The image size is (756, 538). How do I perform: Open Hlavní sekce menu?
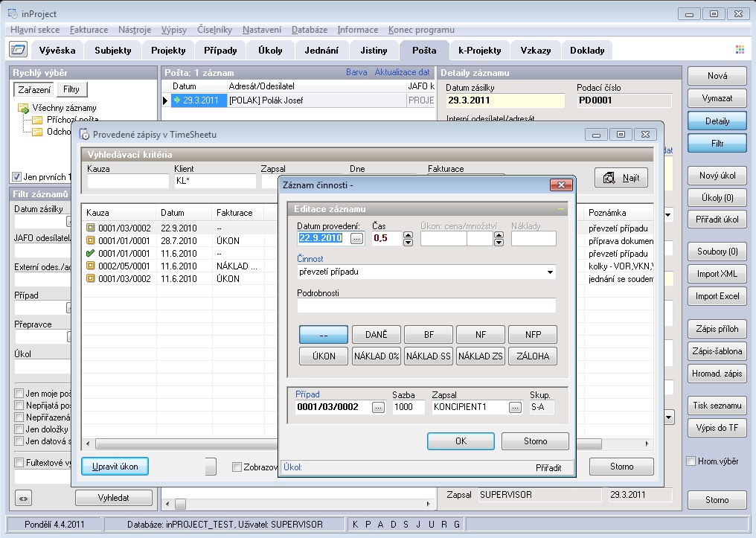pyautogui.click(x=35, y=30)
